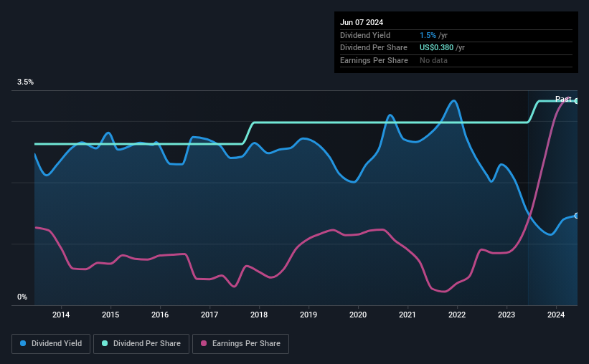This screenshot has width=589, height=364.
Task: Click the teal endpoint marker near Past label
Action: [576, 101]
